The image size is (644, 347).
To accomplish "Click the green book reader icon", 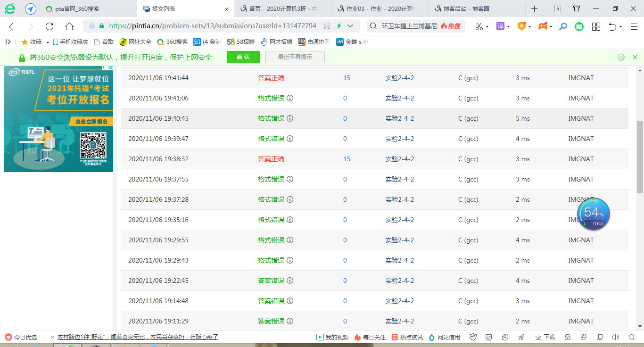I will click(x=579, y=26).
